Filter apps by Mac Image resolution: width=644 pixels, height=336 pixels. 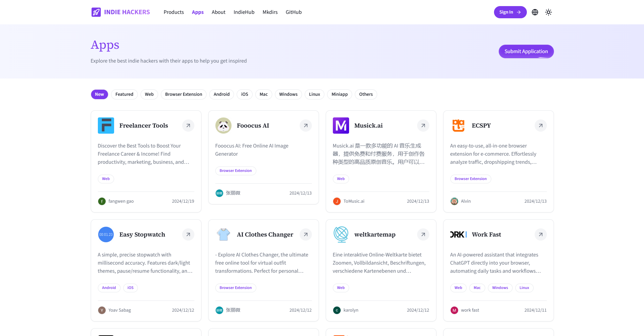pos(264,94)
